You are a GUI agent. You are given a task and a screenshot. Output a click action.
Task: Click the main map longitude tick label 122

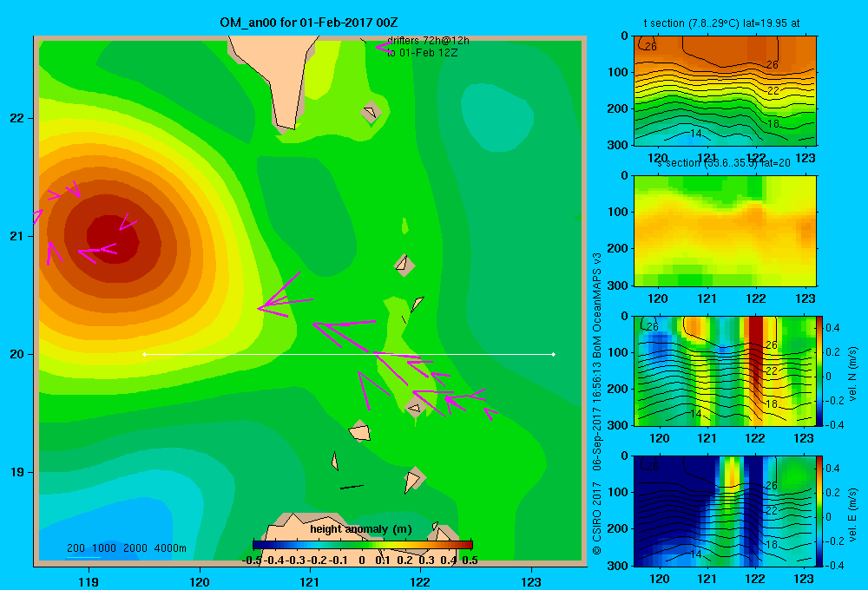tap(420, 581)
